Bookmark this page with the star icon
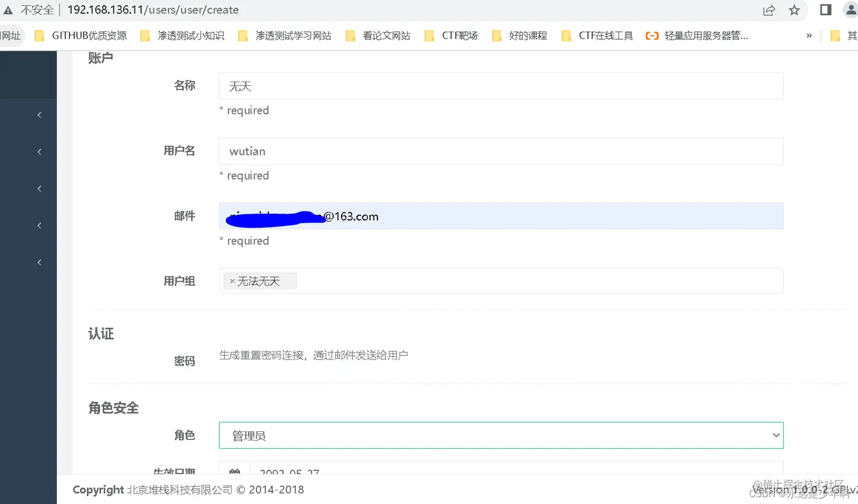This screenshot has width=858, height=504. [794, 10]
